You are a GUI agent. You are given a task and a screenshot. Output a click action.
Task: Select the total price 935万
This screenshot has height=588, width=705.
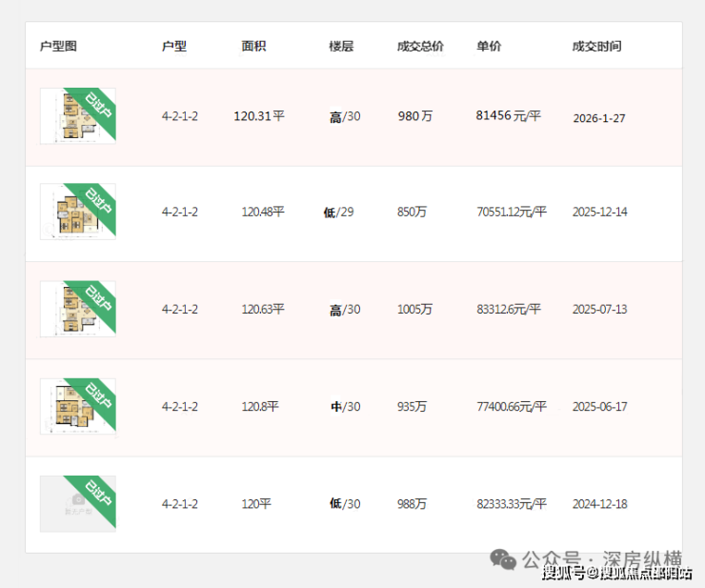[x=412, y=407]
